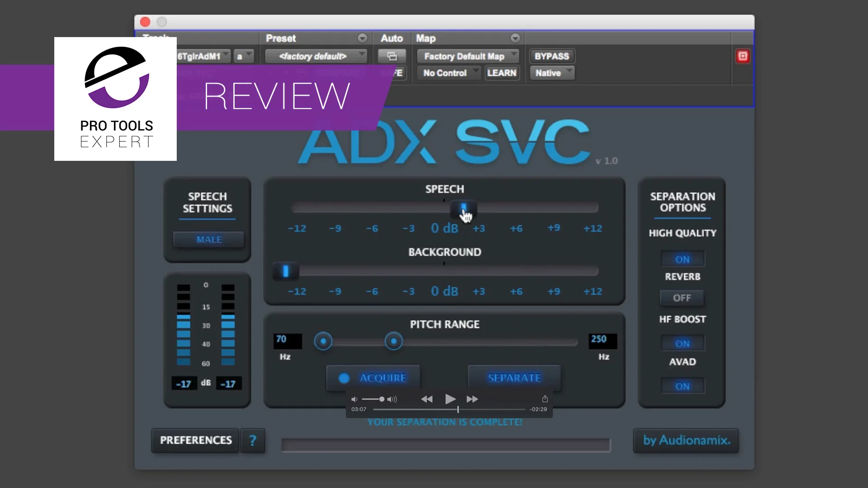868x488 pixels.
Task: Click the compare/copy settings icon in Auto column
Action: 392,56
